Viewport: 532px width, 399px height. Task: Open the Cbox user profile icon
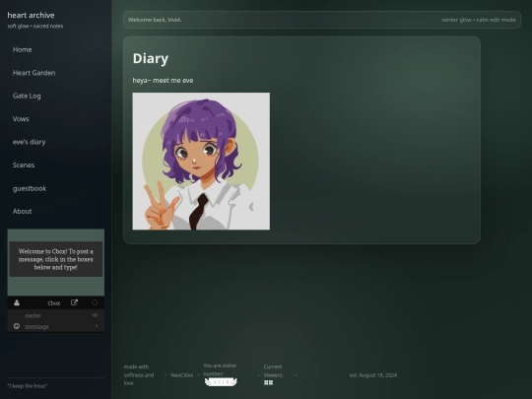coord(17,302)
